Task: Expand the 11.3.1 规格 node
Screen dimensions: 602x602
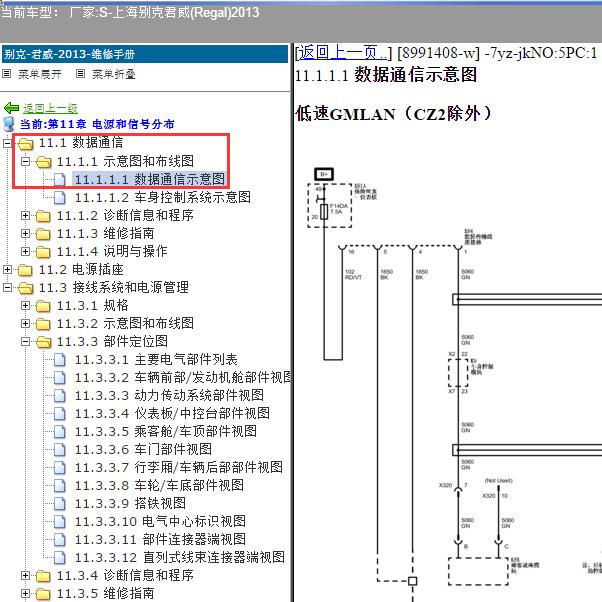Action: pyautogui.click(x=25, y=306)
